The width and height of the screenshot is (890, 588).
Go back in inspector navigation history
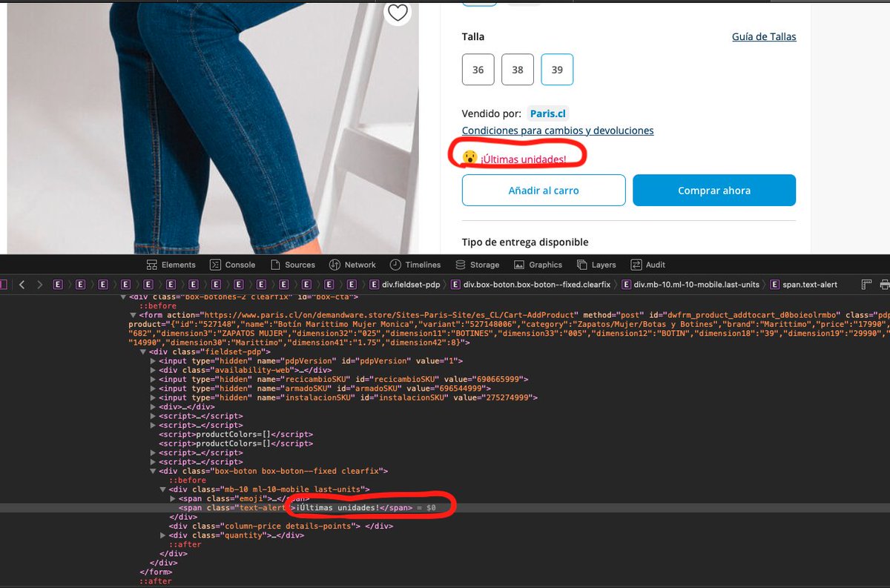(22, 284)
